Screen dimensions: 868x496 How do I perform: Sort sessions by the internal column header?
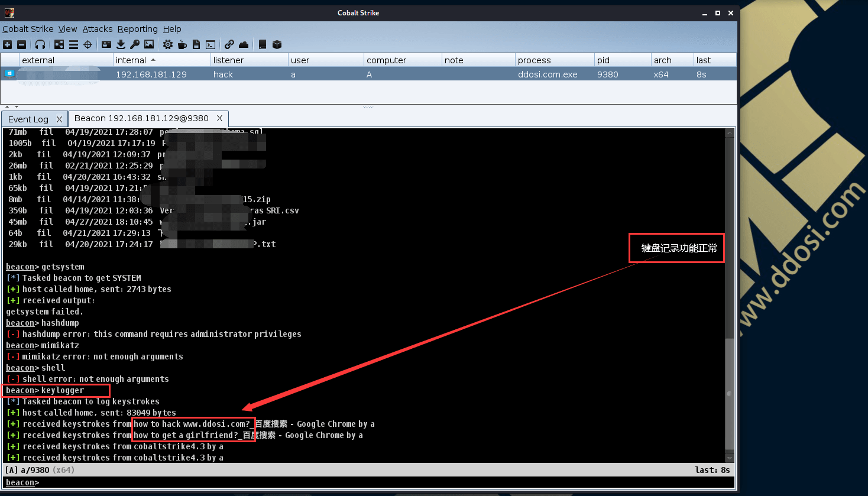[x=162, y=60]
